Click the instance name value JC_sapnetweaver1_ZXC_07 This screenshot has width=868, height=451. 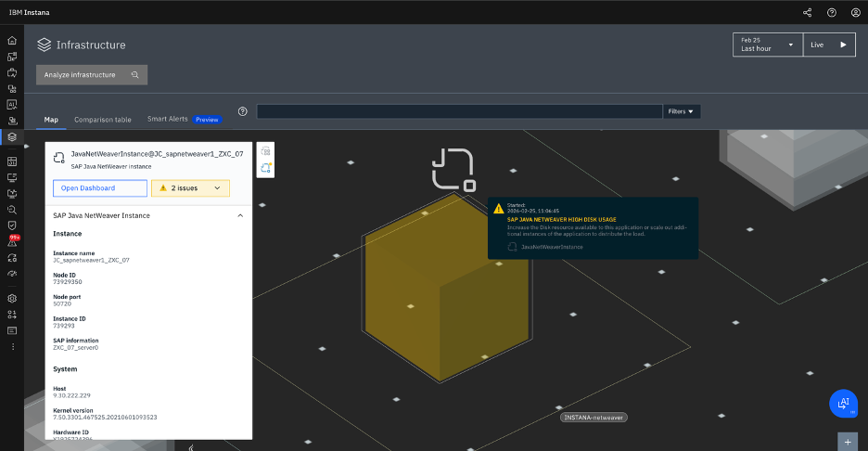(x=91, y=261)
